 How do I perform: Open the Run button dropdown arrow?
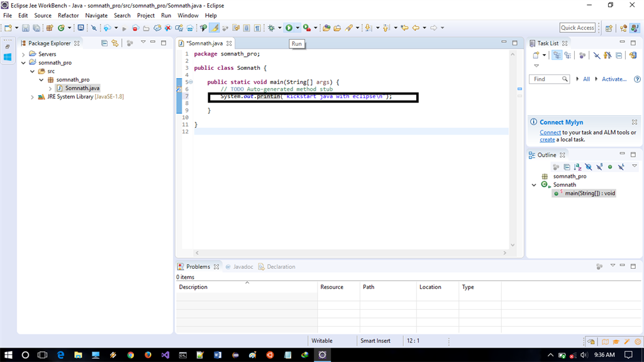pyautogui.click(x=297, y=28)
